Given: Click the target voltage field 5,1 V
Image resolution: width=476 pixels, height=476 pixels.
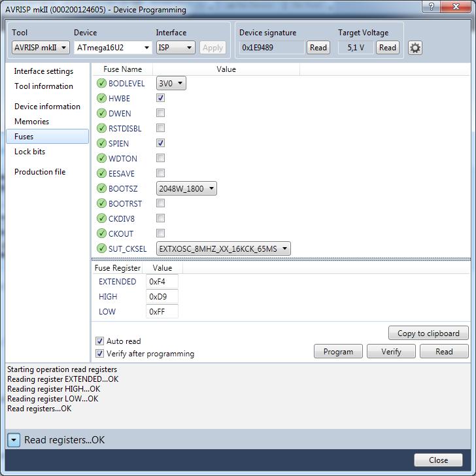Looking at the screenshot, I should (356, 48).
